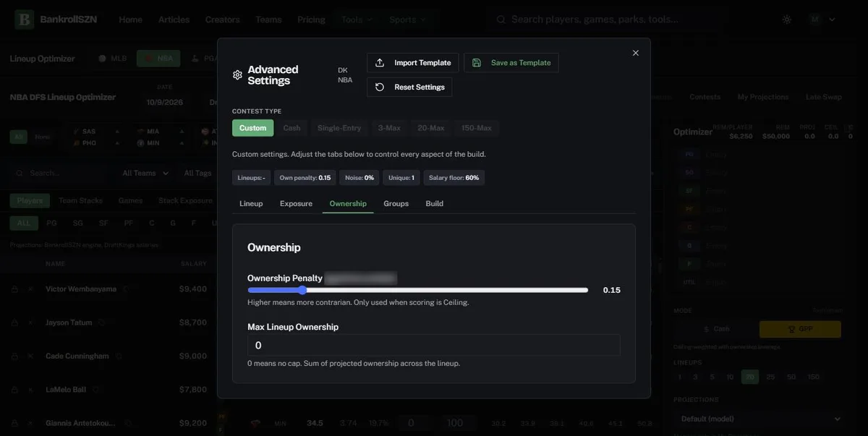Select the Team Stacks tab in background
Viewport: 868px width, 436px height.
point(81,200)
